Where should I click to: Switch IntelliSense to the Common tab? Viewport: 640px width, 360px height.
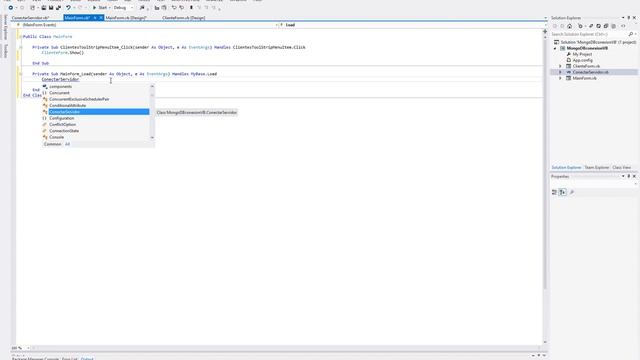pos(52,144)
